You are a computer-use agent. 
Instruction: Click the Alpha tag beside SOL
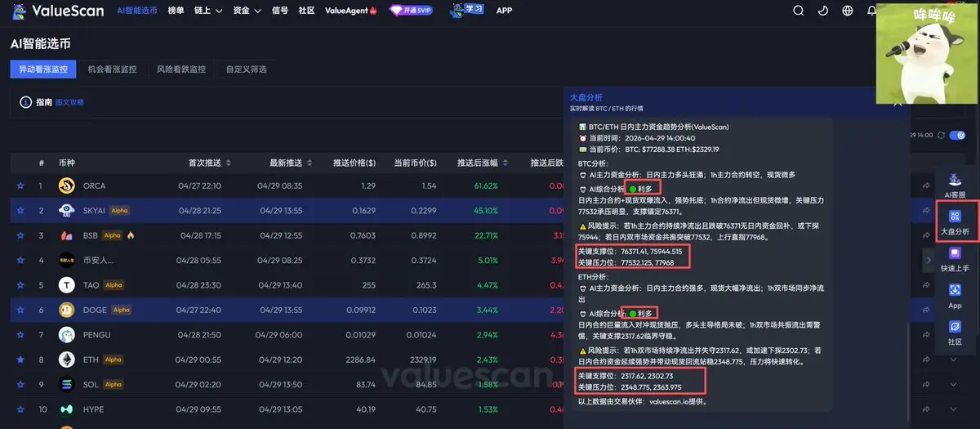tap(114, 385)
